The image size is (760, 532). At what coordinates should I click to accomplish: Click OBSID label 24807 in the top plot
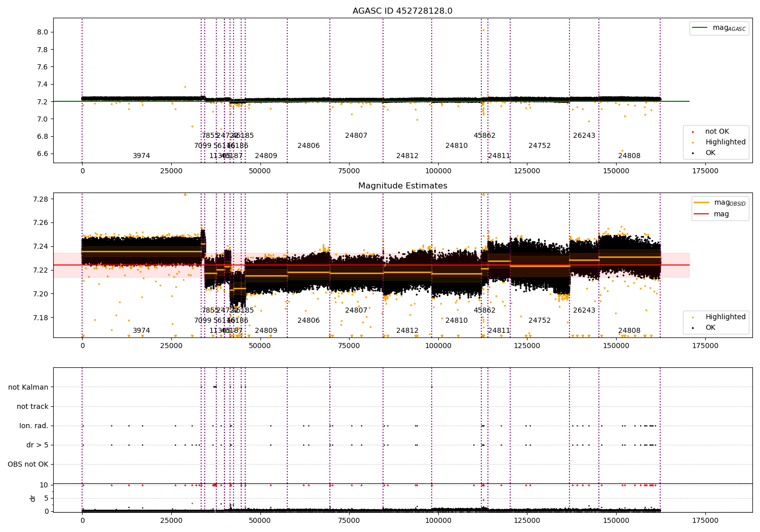pos(356,136)
